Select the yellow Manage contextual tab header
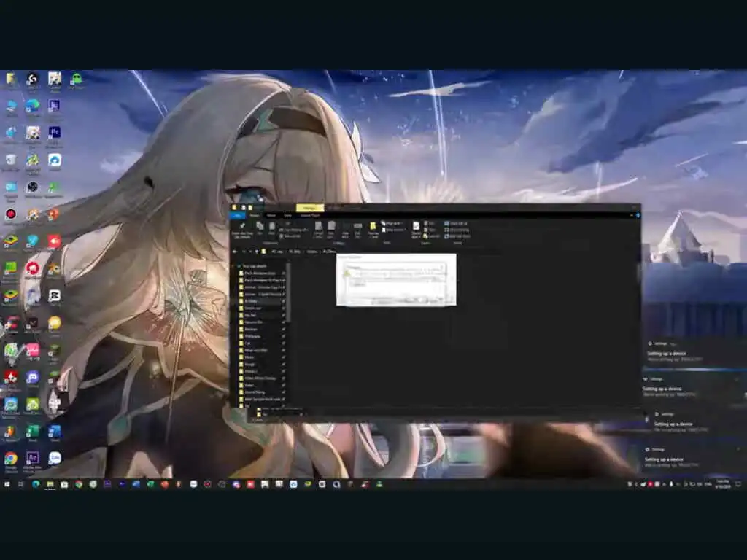Image resolution: width=747 pixels, height=560 pixels. click(309, 208)
